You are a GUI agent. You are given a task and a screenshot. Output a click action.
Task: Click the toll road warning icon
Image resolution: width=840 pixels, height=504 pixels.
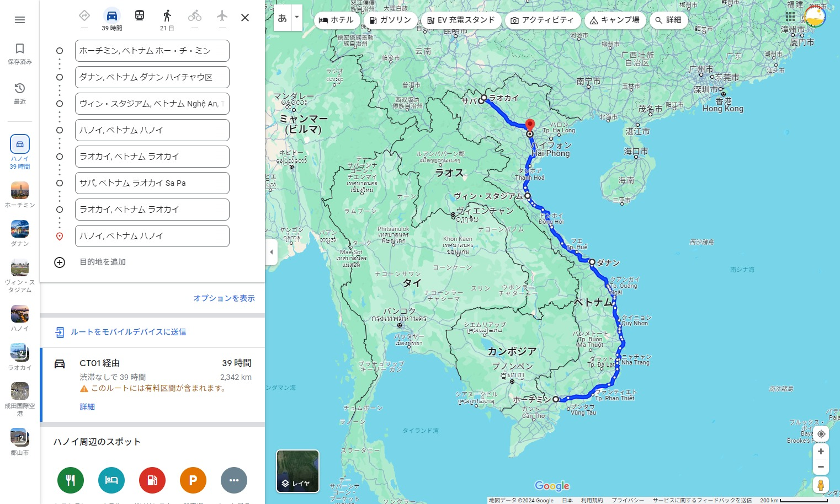point(84,389)
